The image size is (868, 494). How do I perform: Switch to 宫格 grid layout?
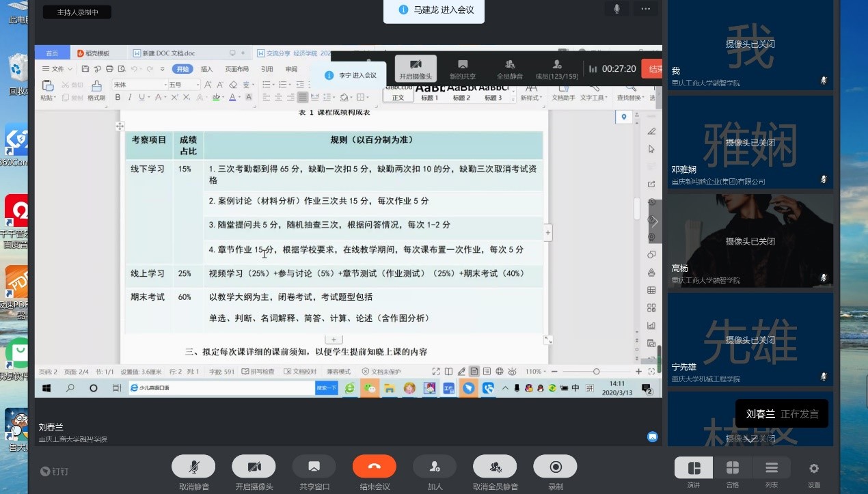[732, 468]
